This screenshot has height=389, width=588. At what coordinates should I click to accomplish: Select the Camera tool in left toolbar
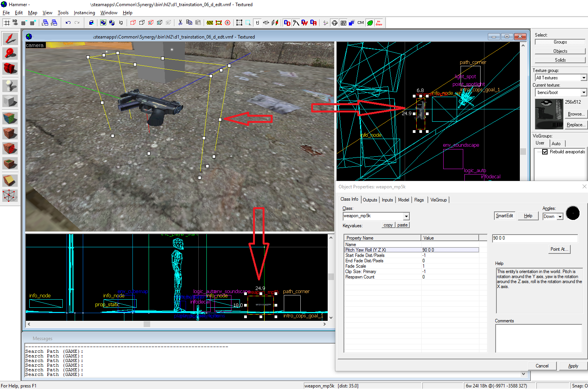10,69
